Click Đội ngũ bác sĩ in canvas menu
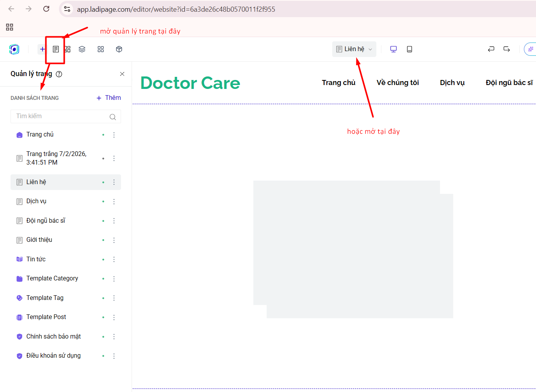The image size is (536, 392). pyautogui.click(x=509, y=83)
